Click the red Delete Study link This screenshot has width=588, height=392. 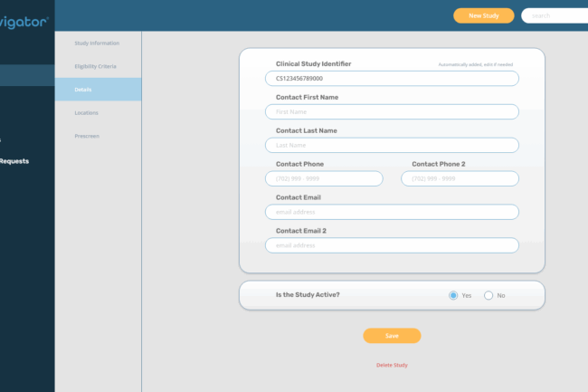coord(392,365)
